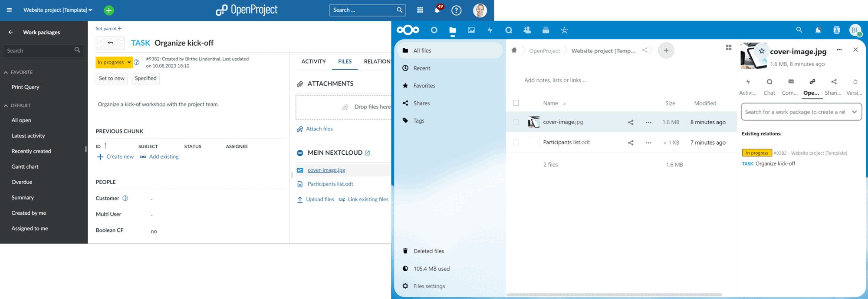Viewport: 868px width, 299px height.
Task: Click the green create new plus button
Action: pyautogui.click(x=109, y=10)
